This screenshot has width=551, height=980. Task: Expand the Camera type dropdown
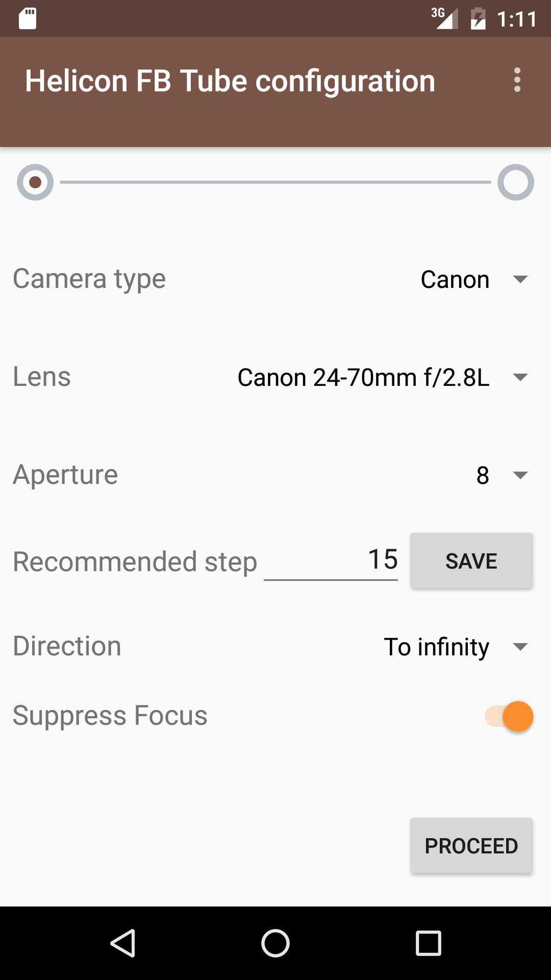473,279
